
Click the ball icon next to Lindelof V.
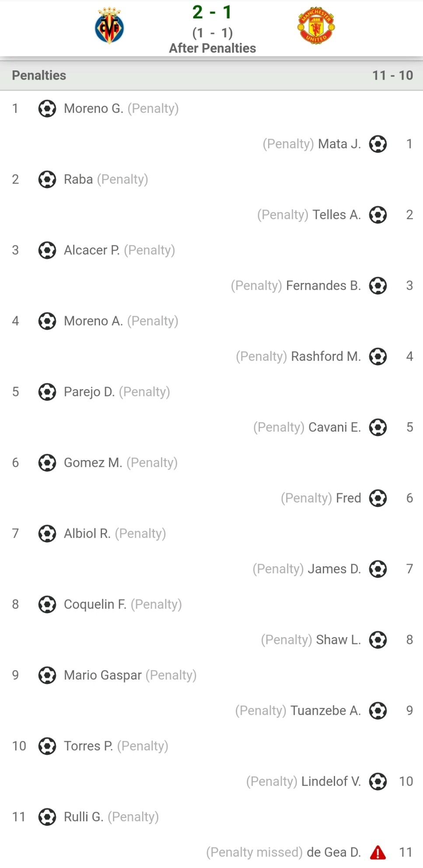coord(378,781)
